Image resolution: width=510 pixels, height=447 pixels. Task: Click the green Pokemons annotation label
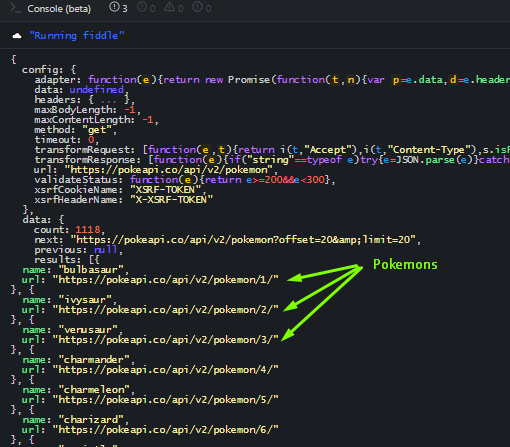click(x=405, y=264)
